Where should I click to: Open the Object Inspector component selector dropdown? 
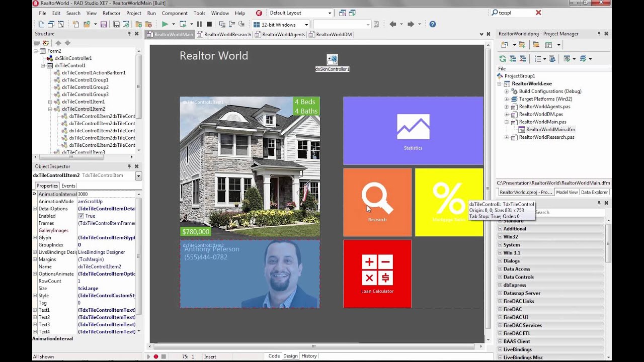coord(138,176)
